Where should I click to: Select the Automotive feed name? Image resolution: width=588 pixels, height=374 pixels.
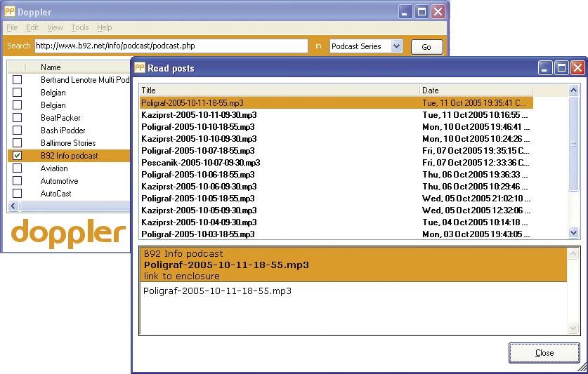pyautogui.click(x=59, y=180)
